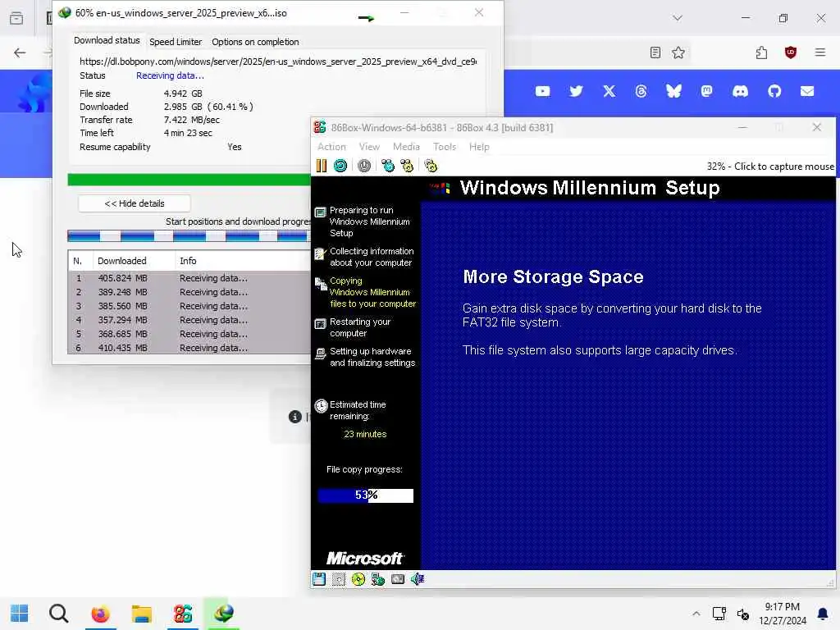Open the Mastodon link in the browser header
840x630 pixels.
pyautogui.click(x=706, y=91)
